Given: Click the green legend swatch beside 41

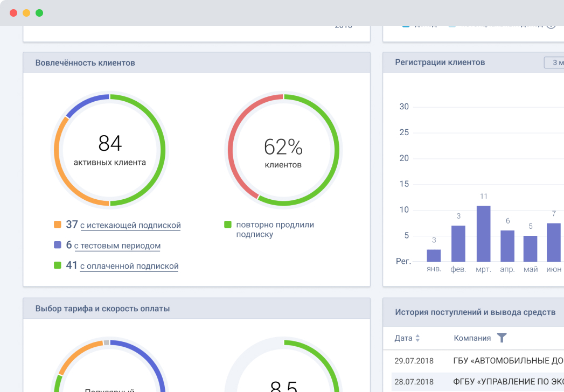Looking at the screenshot, I should (57, 265).
